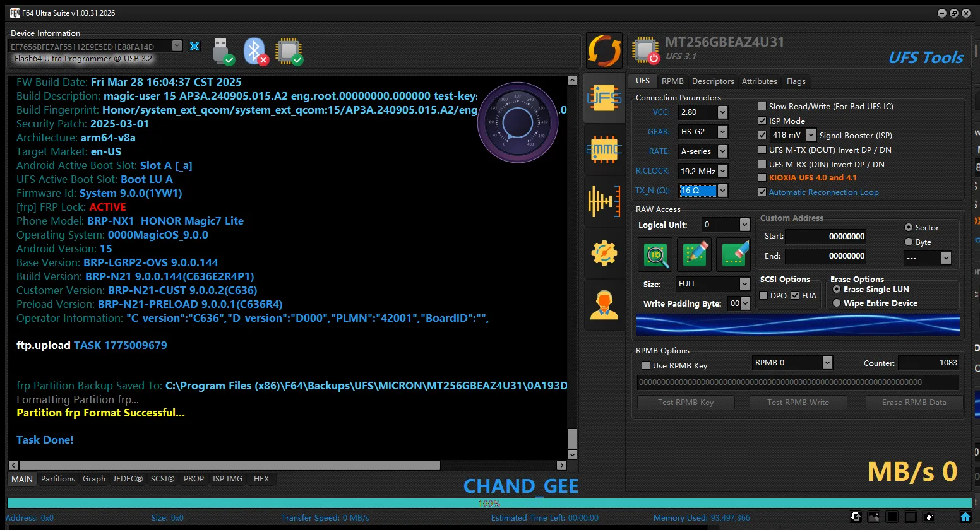Viewport: 980px width, 530px height.
Task: Enable Slow Read/Write for bad UFS IC
Action: 762,107
